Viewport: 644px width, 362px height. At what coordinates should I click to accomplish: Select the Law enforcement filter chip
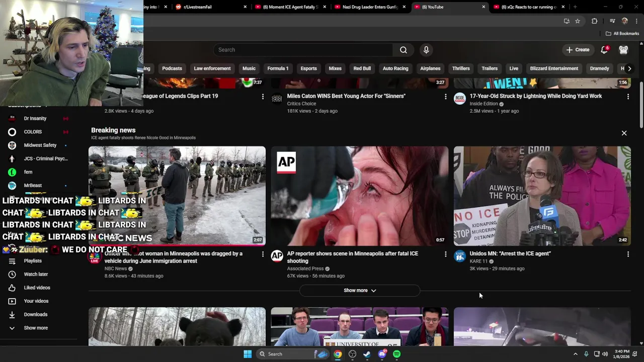point(212,68)
